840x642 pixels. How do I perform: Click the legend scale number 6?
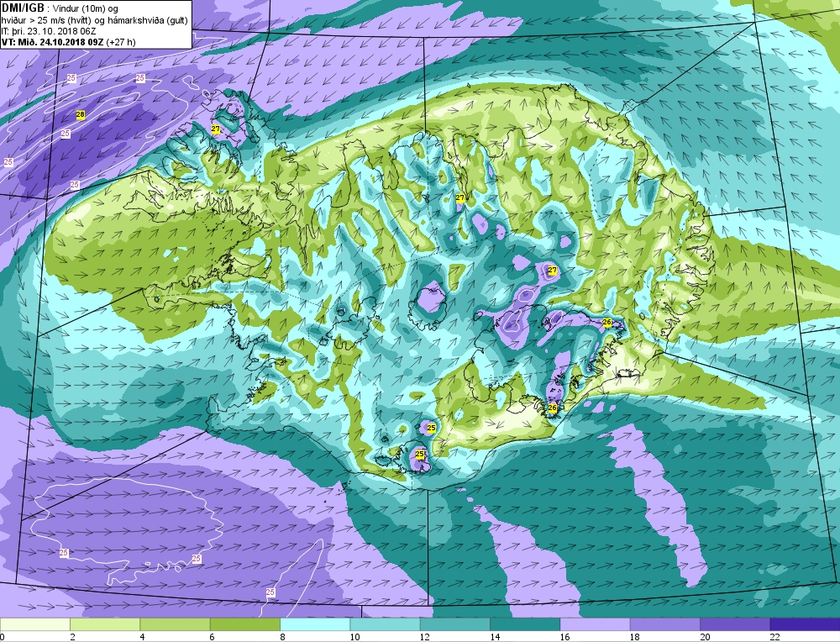tap(213, 637)
